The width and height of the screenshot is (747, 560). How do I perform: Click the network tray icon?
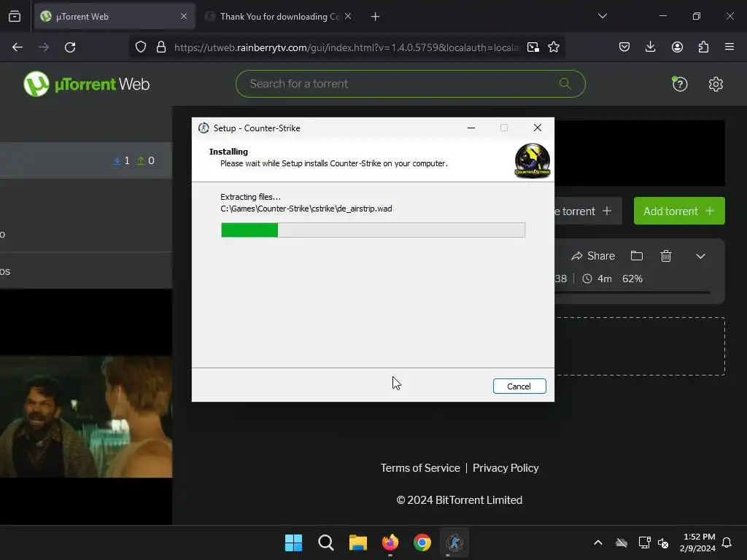[x=644, y=542]
